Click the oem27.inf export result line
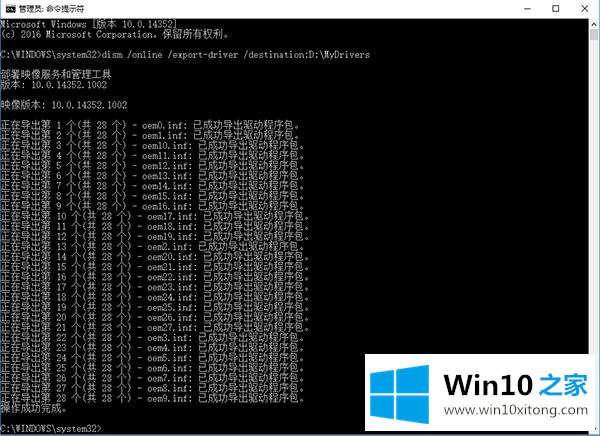The width and height of the screenshot is (600, 436). pos(155,328)
